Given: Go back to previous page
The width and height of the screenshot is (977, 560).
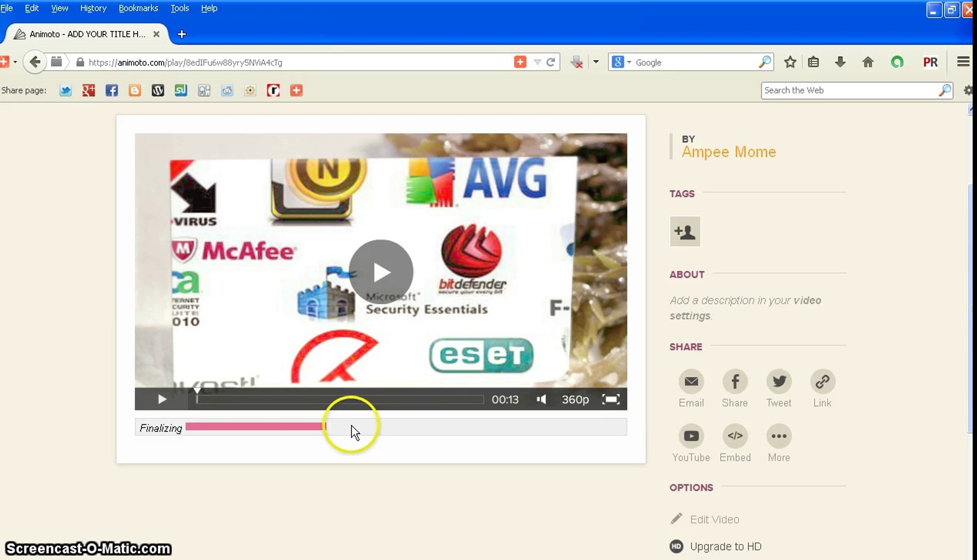Looking at the screenshot, I should 35,62.
